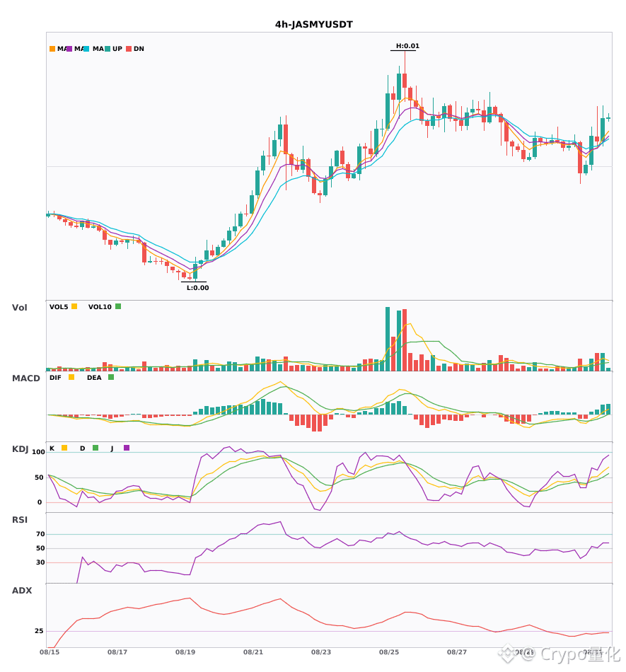This screenshot has height=672, width=626.
Task: Select the red DN legend swatch
Action: click(129, 49)
